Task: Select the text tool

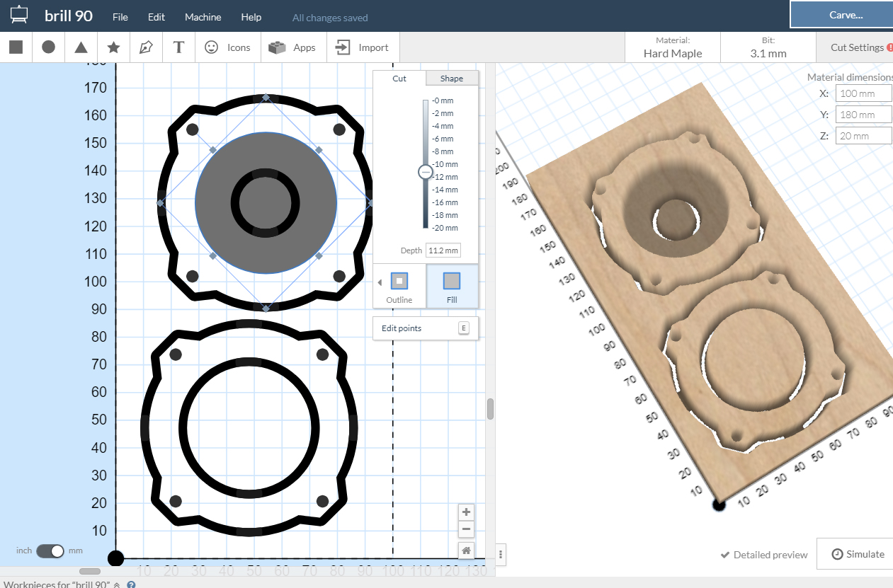Action: click(179, 47)
